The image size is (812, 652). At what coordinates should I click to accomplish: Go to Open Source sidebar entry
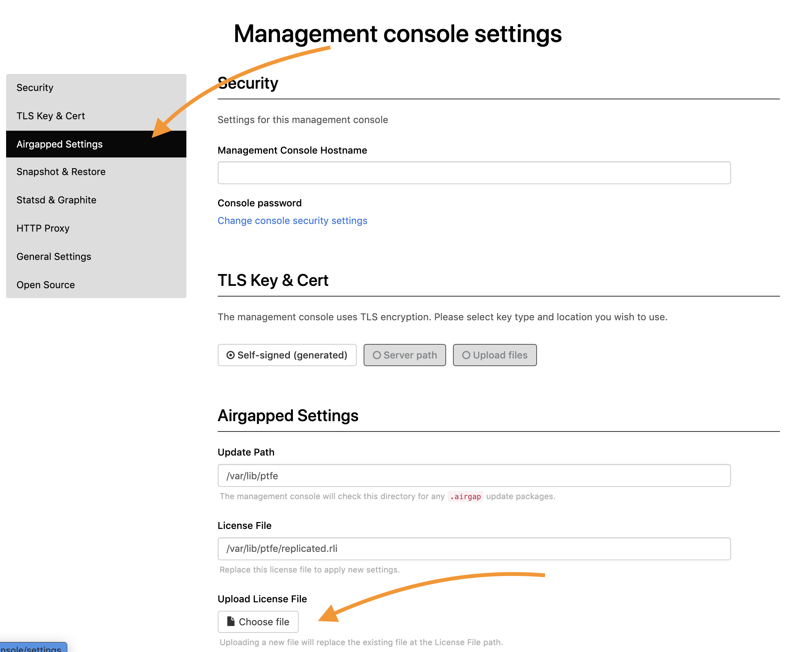pyautogui.click(x=45, y=285)
